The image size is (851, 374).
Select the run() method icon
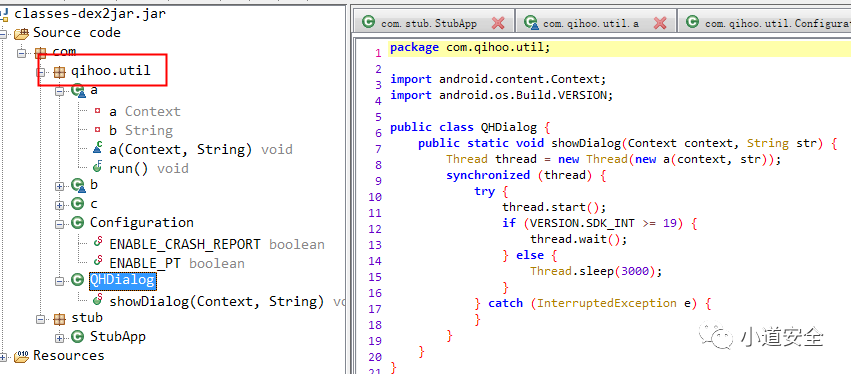[x=98, y=168]
